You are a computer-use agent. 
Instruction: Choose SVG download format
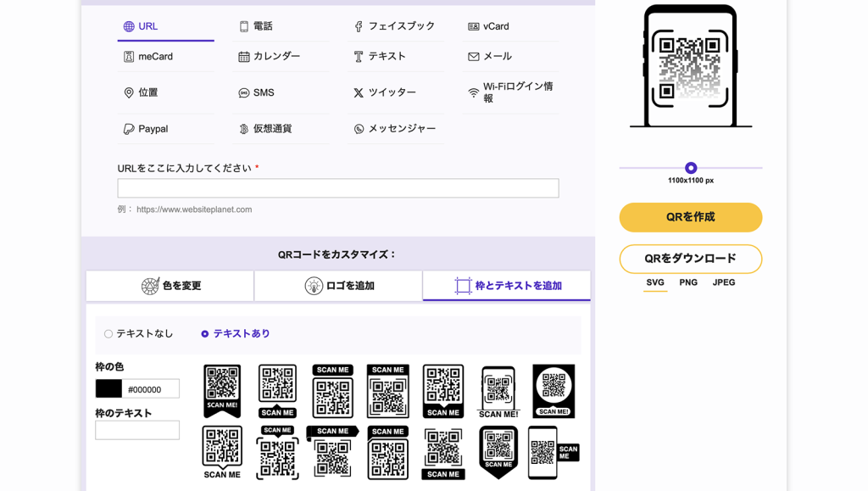coord(655,282)
